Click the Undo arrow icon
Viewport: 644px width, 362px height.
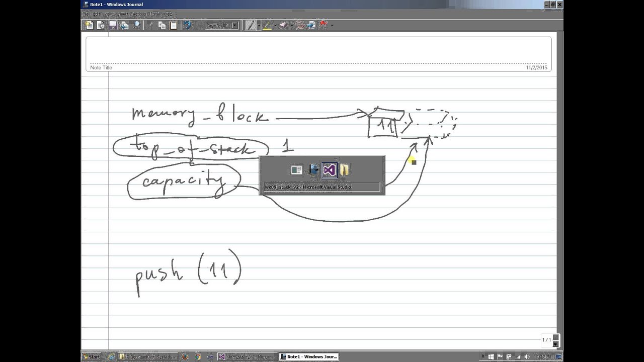click(x=188, y=25)
